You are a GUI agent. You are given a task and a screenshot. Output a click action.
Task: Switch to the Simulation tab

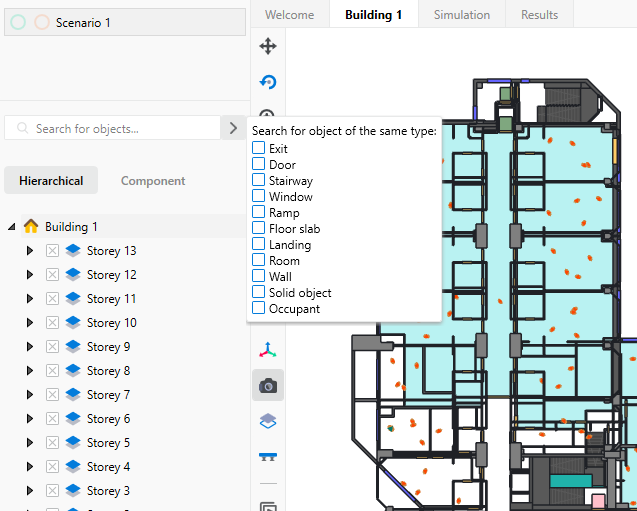[461, 15]
